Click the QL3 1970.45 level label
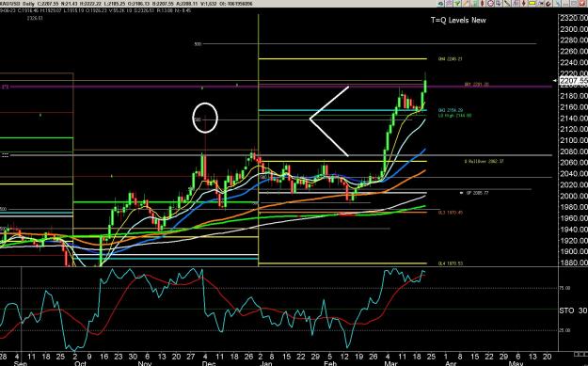 pos(451,213)
